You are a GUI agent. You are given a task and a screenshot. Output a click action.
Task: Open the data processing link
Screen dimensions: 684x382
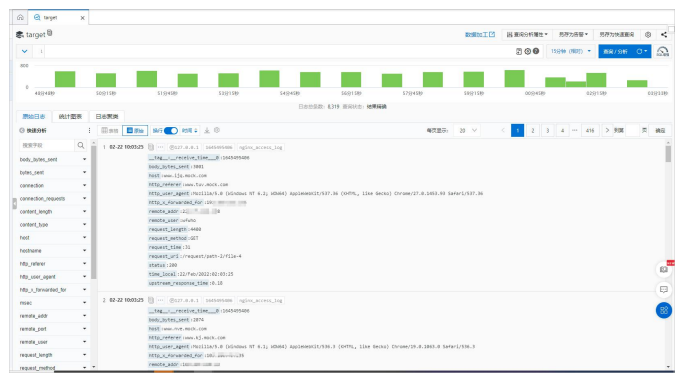click(479, 34)
